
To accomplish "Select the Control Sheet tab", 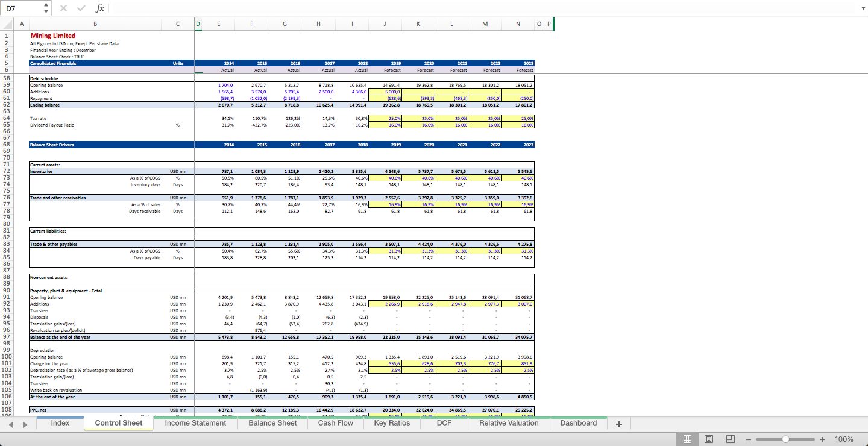I will 119,423.
